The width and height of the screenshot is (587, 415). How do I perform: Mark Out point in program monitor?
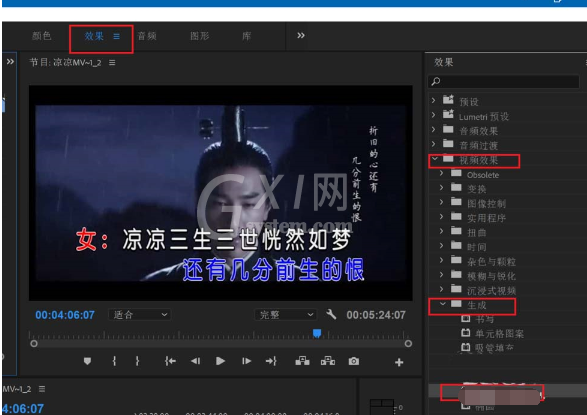point(137,361)
